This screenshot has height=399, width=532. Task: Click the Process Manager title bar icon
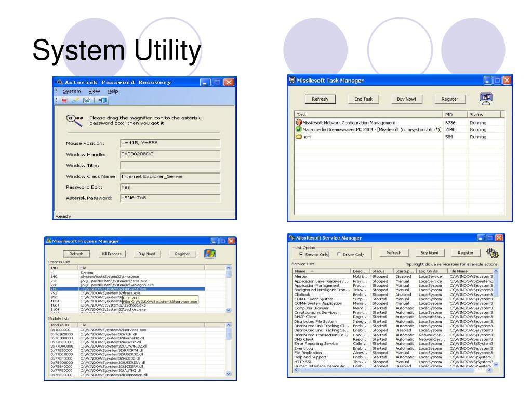[x=48, y=241]
